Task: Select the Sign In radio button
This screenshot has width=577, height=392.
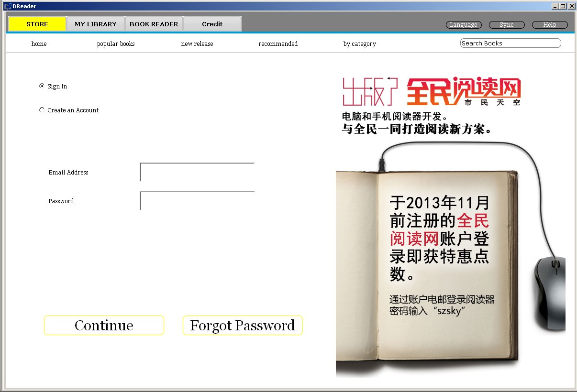Action: 42,86
